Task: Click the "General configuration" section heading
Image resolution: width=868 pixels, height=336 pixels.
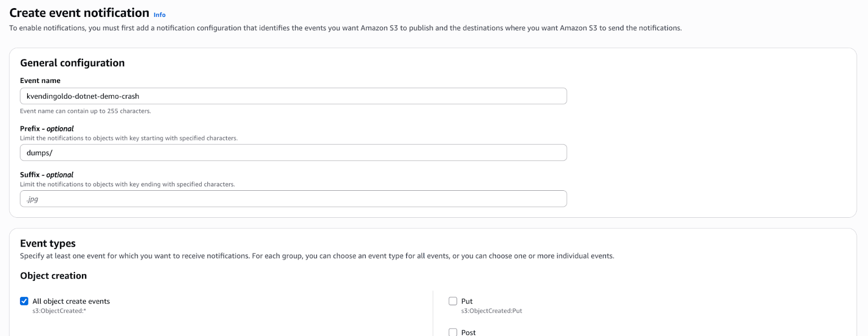Action: click(x=72, y=63)
